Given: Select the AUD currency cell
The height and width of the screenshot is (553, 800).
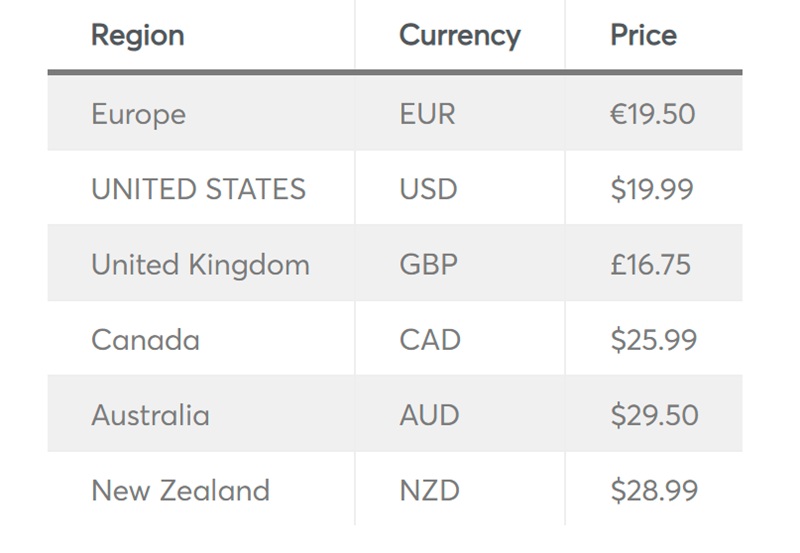Looking at the screenshot, I should (x=429, y=415).
